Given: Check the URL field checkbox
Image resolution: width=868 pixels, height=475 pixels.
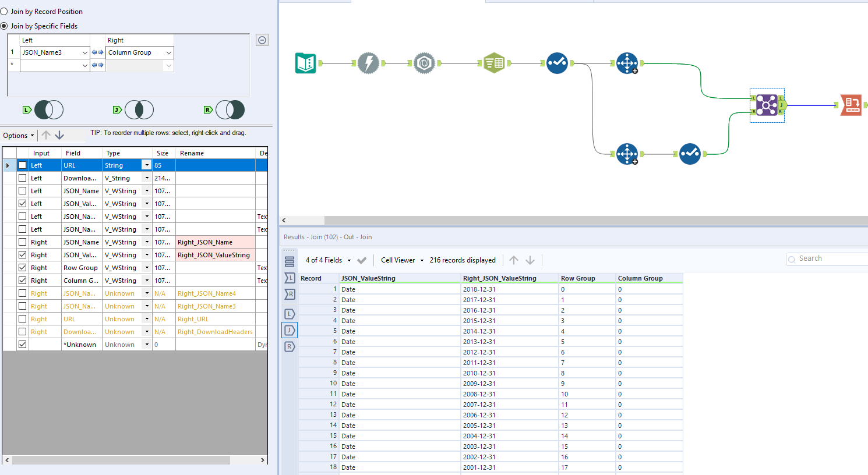Looking at the screenshot, I should (x=22, y=165).
